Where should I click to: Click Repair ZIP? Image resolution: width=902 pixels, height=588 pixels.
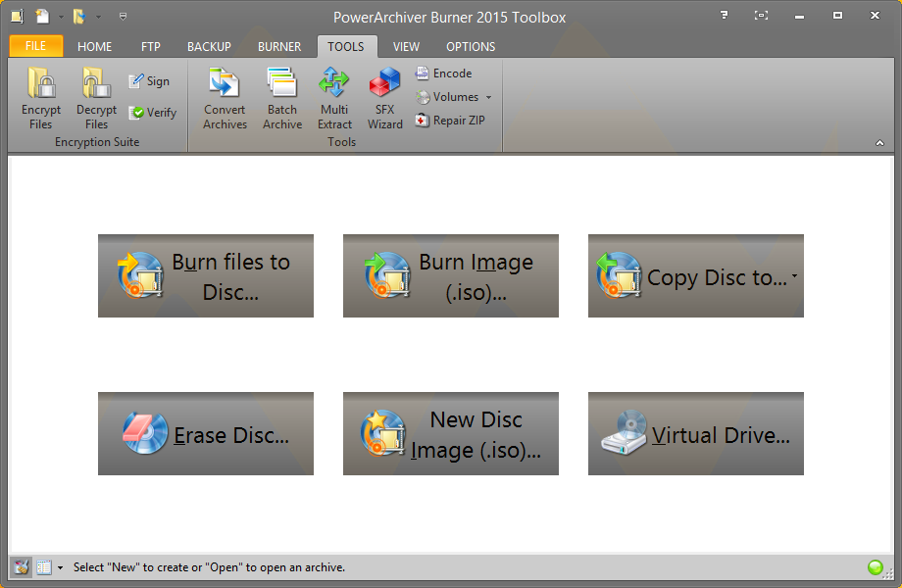coord(450,121)
